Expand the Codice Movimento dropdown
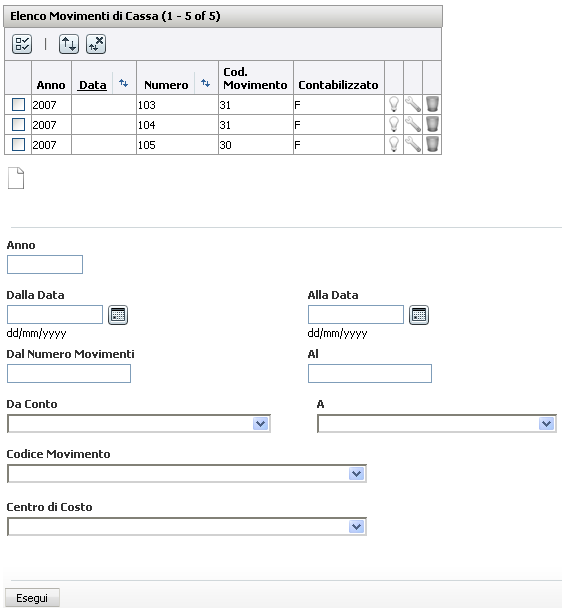 coord(187,473)
